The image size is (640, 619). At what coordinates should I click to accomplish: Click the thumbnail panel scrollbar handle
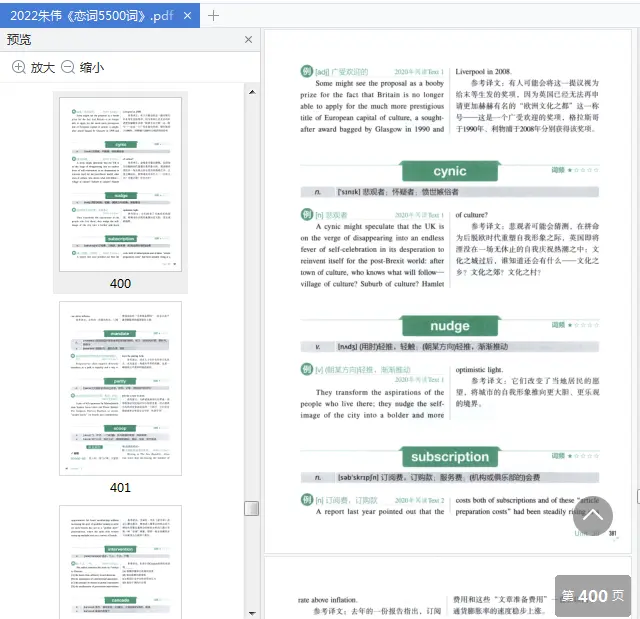tap(251, 508)
